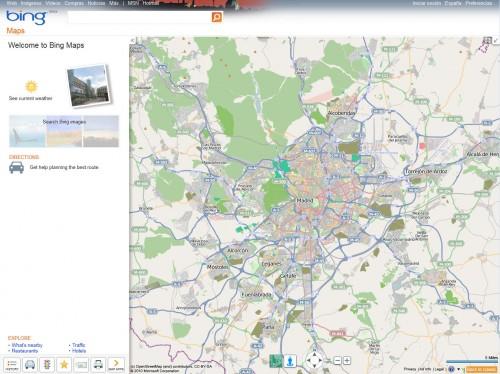500x374 pixels.
Task: Open the Legal link at map bottom
Action: (440, 369)
